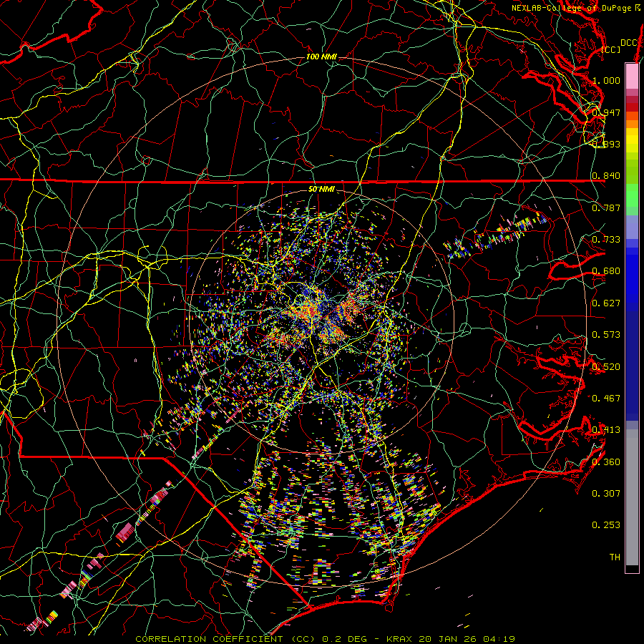Click the 0.840 legend value
The height and width of the screenshot is (644, 644).
coord(606,176)
